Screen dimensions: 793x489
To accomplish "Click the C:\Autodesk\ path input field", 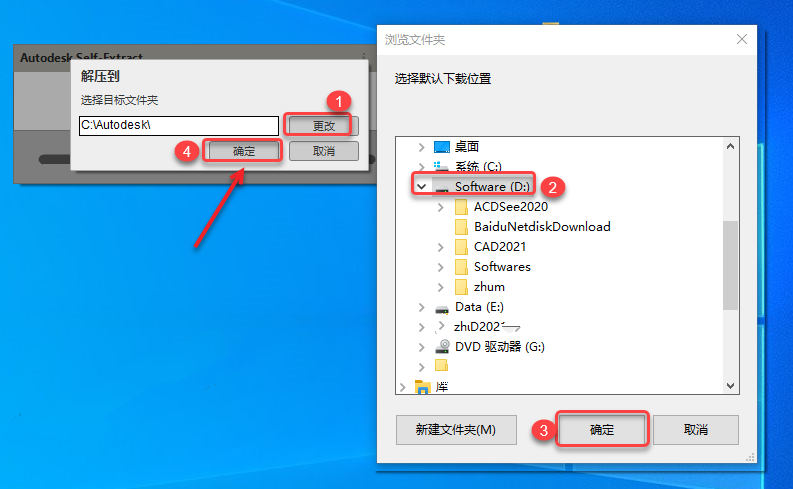I will [x=179, y=125].
